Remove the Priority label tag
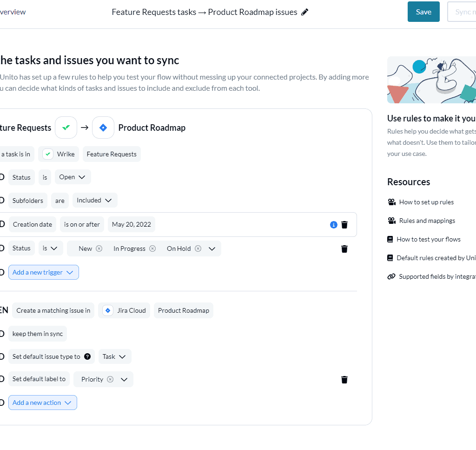Image resolution: width=476 pixels, height=450 pixels. [x=110, y=379]
